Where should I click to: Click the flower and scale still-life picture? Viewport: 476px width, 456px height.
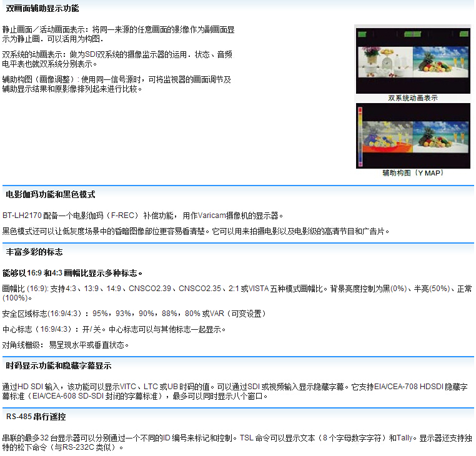tap(385, 63)
